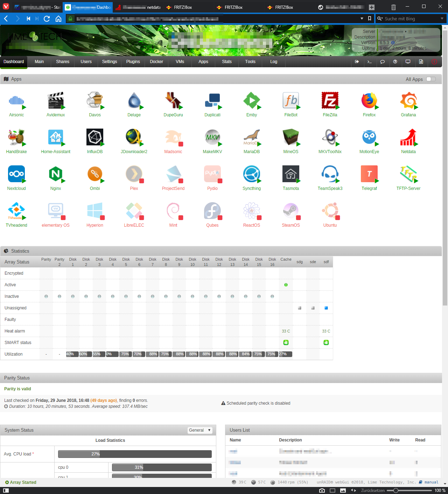
Task: Open the TVheadend icon
Action: (x=16, y=211)
